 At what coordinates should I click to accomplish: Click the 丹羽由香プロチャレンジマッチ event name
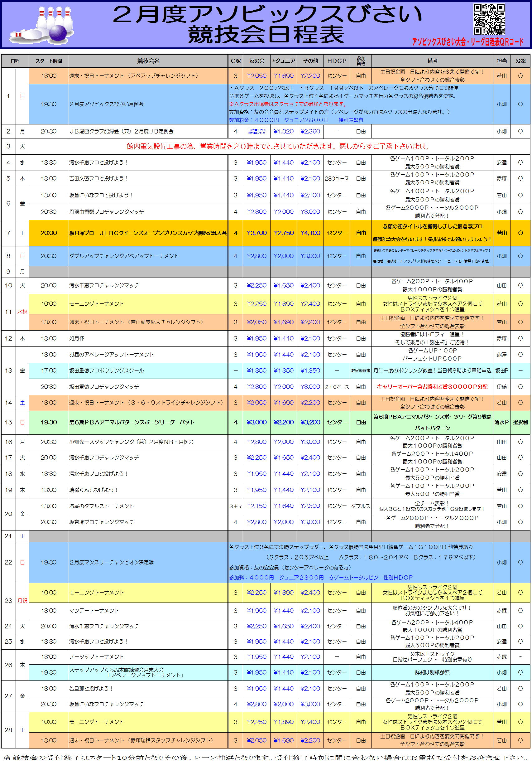click(x=107, y=212)
